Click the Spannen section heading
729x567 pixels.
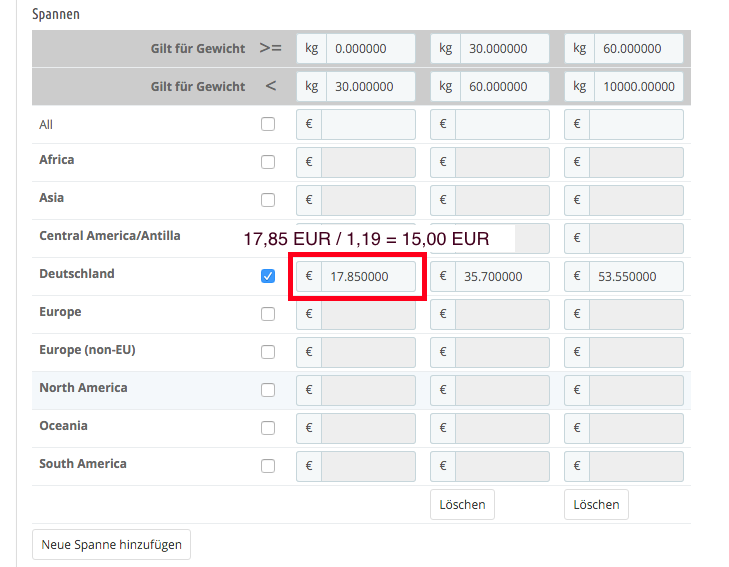point(56,15)
